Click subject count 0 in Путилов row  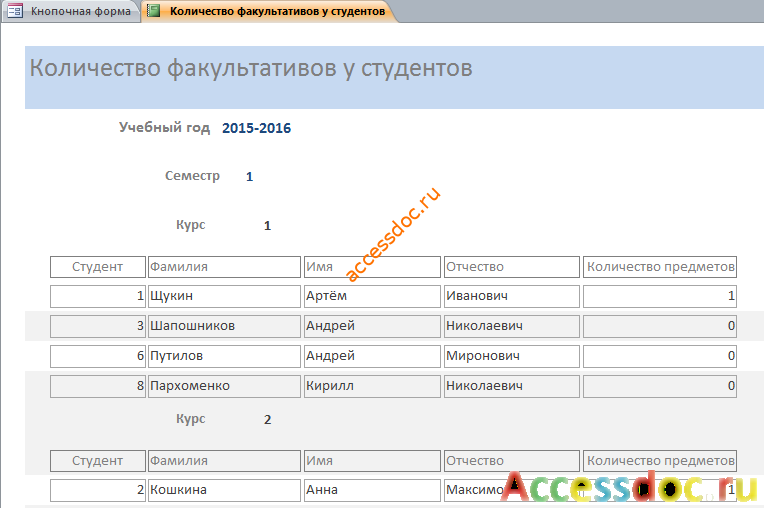tap(660, 356)
